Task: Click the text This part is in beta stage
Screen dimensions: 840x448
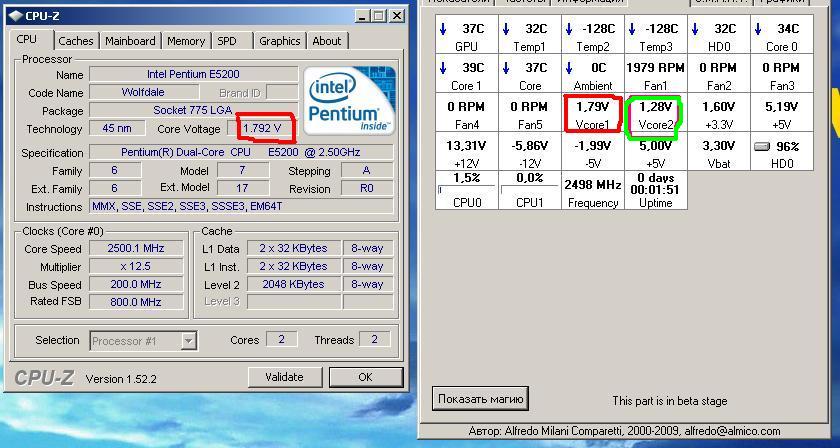Action: pos(670,400)
